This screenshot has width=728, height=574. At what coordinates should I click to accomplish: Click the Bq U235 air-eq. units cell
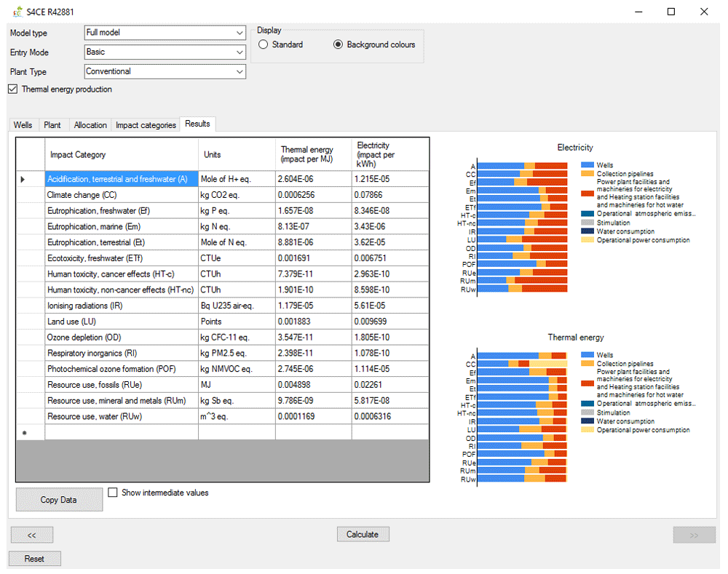237,306
